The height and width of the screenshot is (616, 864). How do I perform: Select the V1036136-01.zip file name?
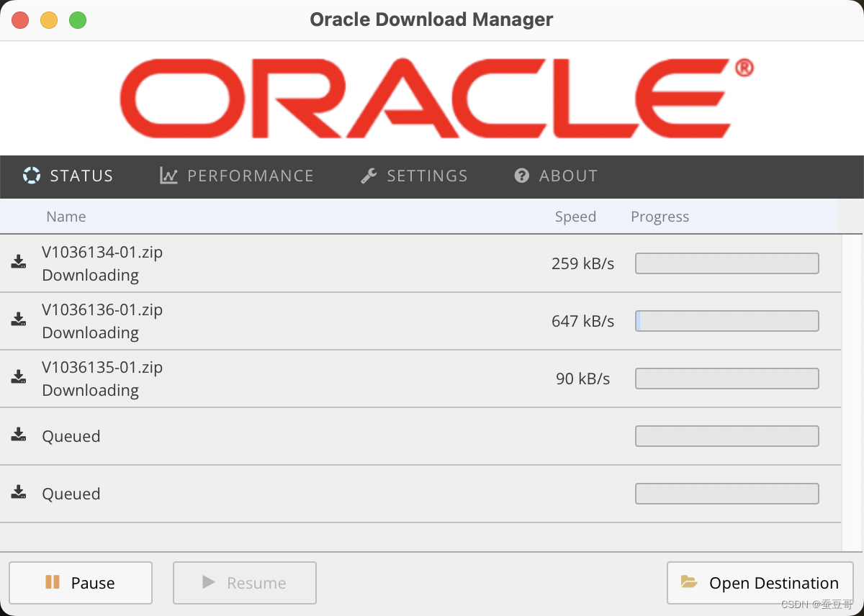coord(102,310)
